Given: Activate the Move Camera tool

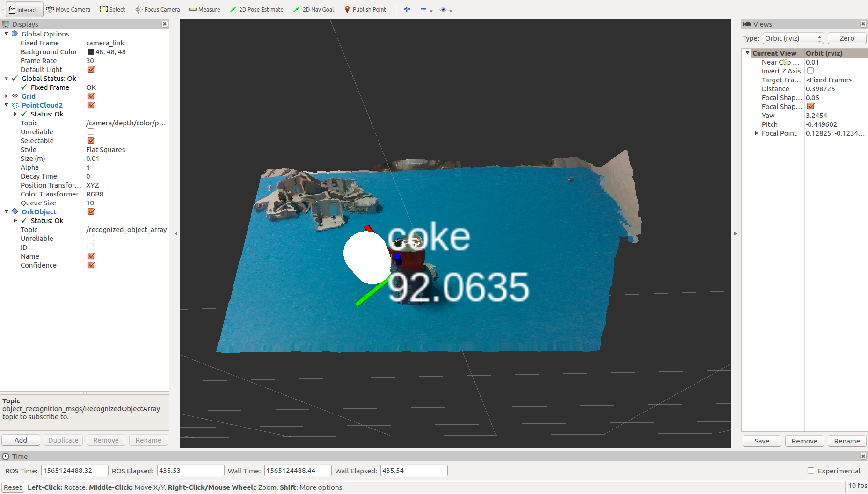Looking at the screenshot, I should pos(68,10).
